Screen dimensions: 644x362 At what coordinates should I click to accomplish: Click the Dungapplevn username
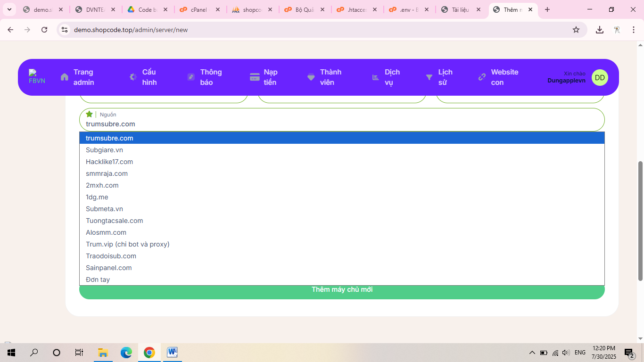coord(566,81)
